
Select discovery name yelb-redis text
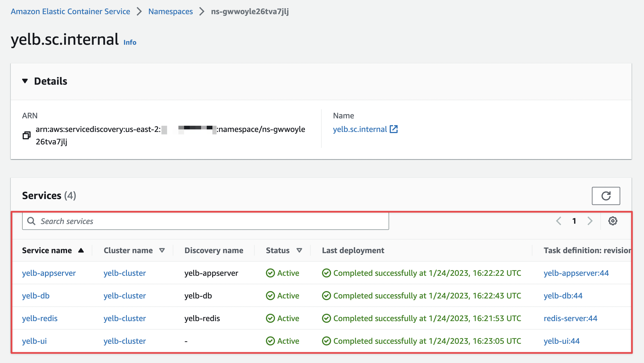tap(202, 318)
